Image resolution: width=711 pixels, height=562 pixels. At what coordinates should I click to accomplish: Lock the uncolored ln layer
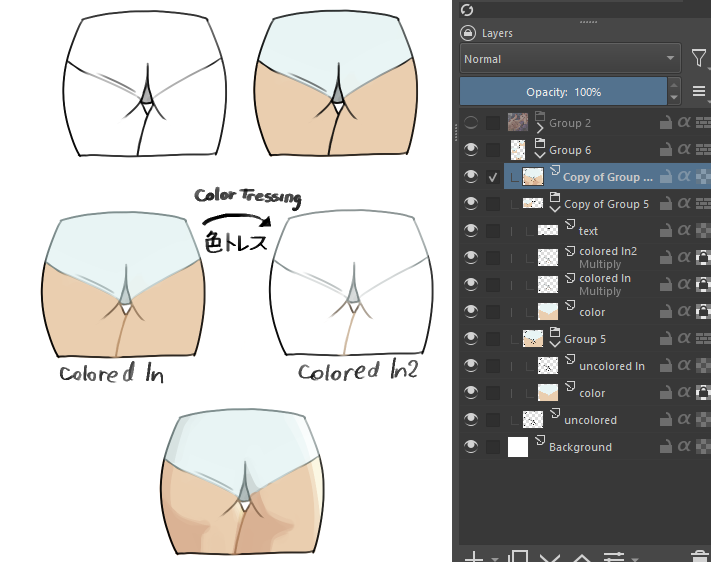666,366
